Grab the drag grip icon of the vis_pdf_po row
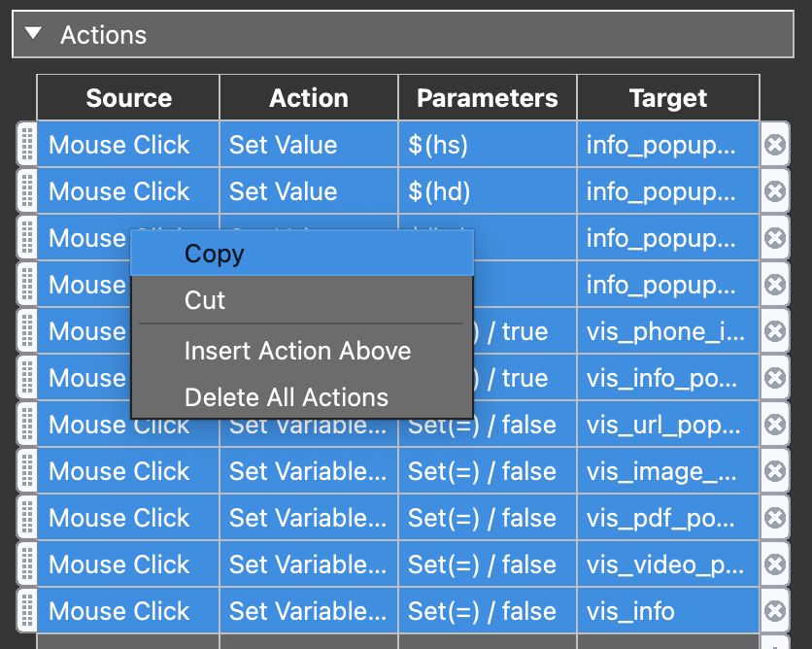812x649 pixels. pos(26,518)
